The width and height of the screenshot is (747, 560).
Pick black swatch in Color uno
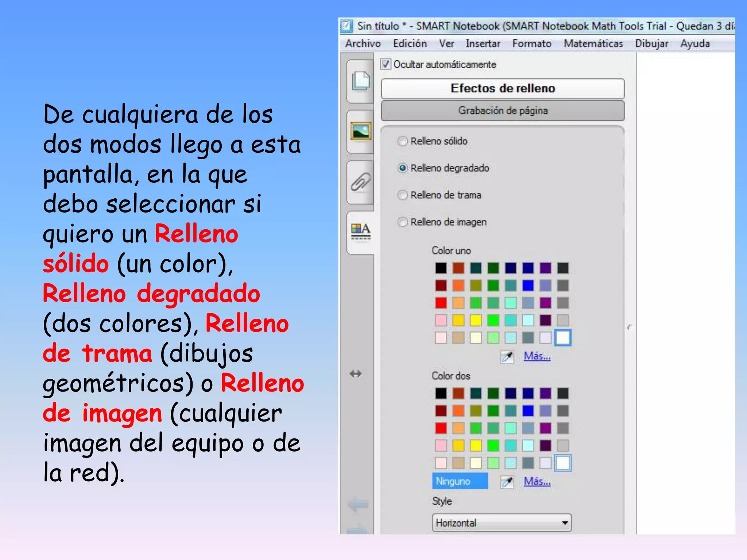coord(441,268)
